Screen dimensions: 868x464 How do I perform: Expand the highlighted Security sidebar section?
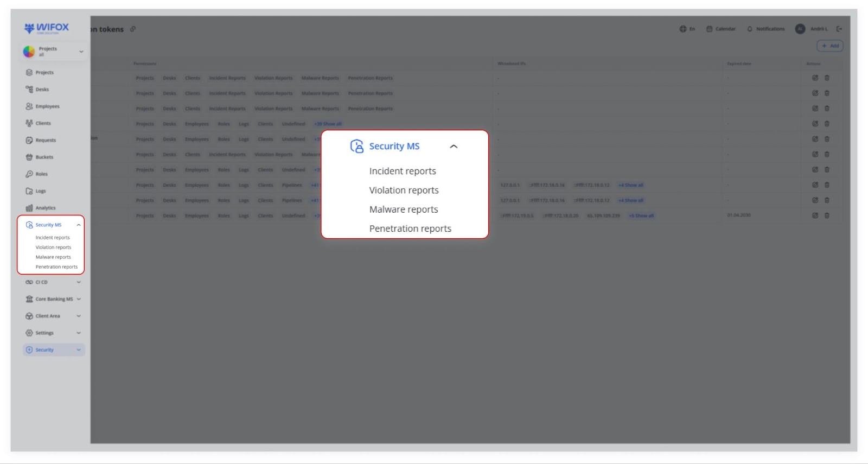click(79, 350)
